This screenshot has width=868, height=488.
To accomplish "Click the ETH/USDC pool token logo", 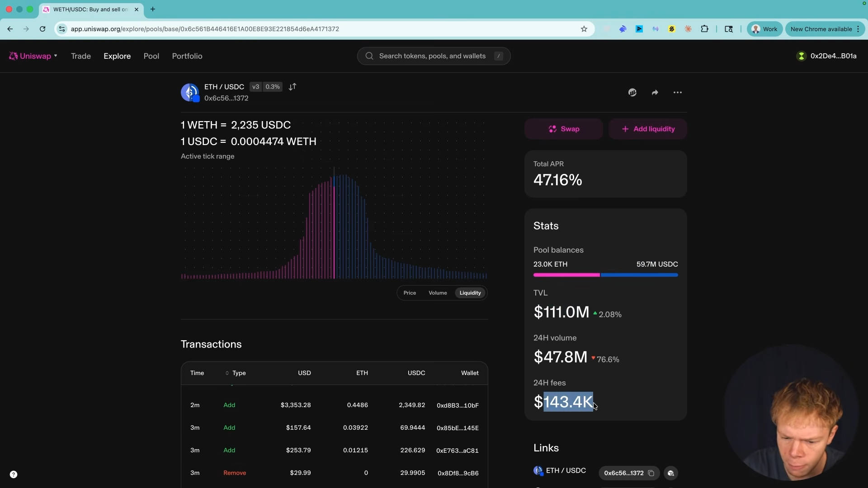I will coord(190,93).
